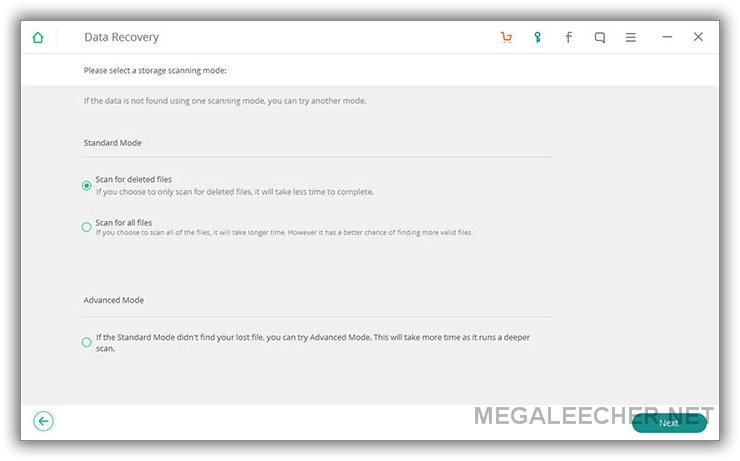Viewport: 740px width, 461px height.
Task: Click the 'Scan for deleted files' label text
Action: (x=134, y=179)
